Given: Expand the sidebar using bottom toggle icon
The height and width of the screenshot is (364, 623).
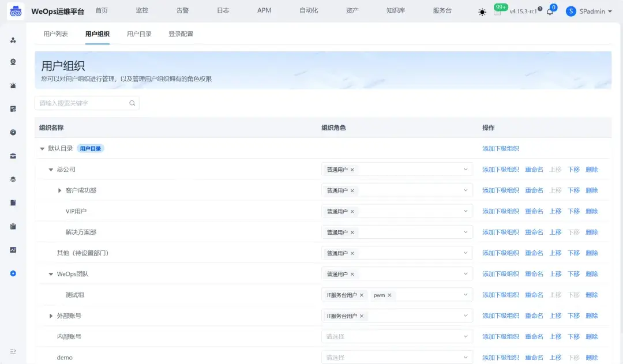Looking at the screenshot, I should (x=13, y=352).
